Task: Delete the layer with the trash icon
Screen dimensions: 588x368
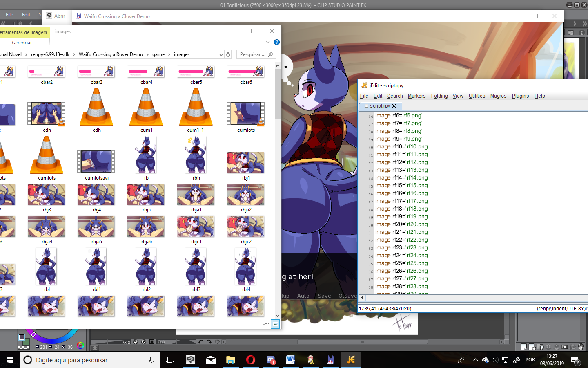Action: pyautogui.click(x=581, y=347)
